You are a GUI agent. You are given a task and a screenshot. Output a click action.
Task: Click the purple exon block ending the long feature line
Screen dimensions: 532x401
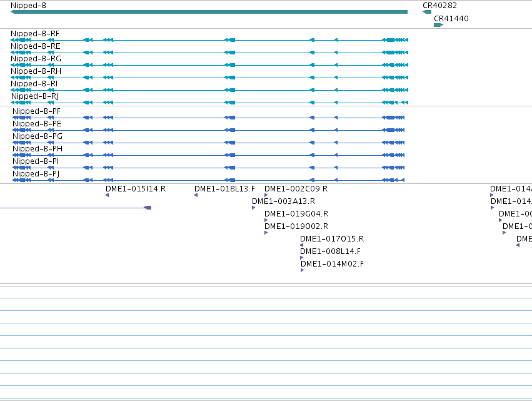point(148,208)
